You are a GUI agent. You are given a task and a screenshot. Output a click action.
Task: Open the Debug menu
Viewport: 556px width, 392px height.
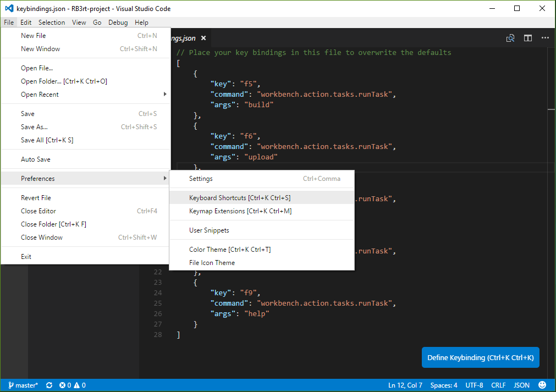(118, 23)
